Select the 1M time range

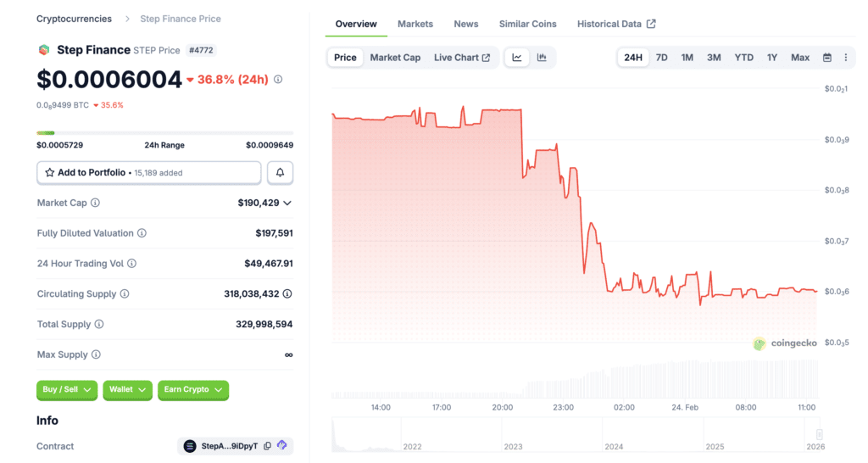point(687,58)
